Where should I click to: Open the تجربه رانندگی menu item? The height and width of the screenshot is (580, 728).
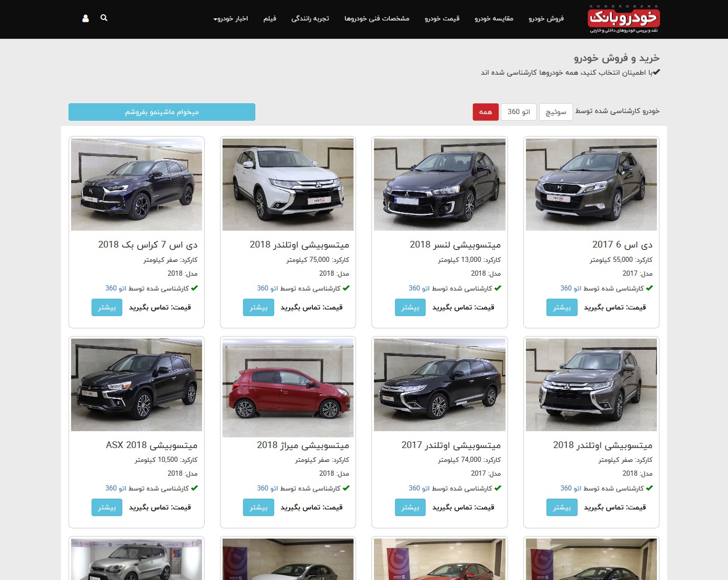310,18
